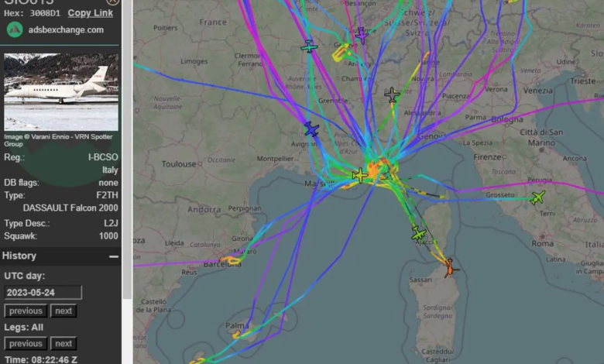Click the UTC day date field 2023-05-24
Screen dimensions: 604x364
(43, 292)
